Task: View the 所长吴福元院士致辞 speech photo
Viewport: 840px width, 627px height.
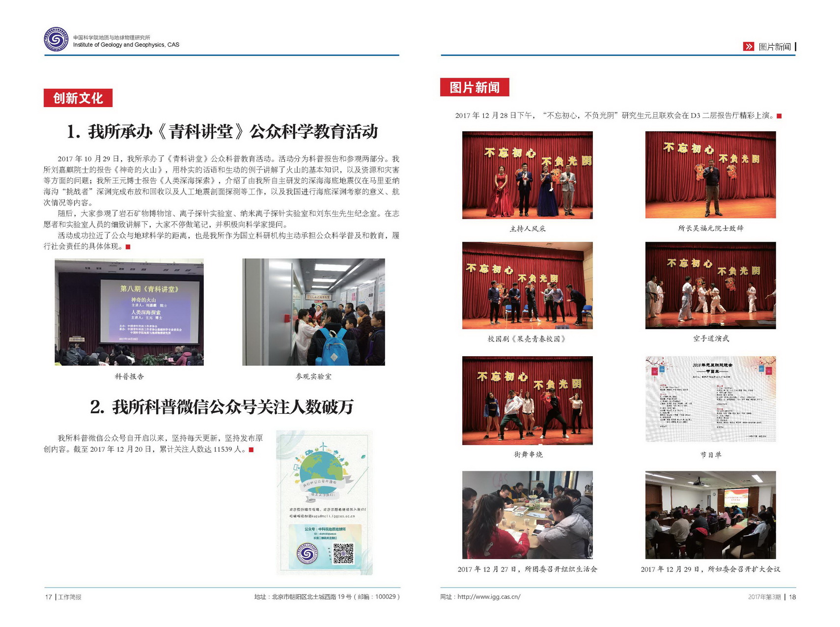Action: 710,175
